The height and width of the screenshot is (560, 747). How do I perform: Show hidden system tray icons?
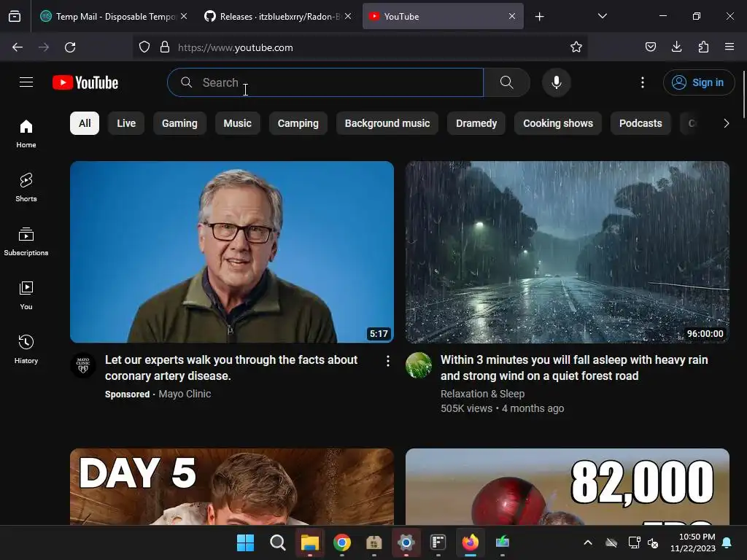[x=588, y=542]
